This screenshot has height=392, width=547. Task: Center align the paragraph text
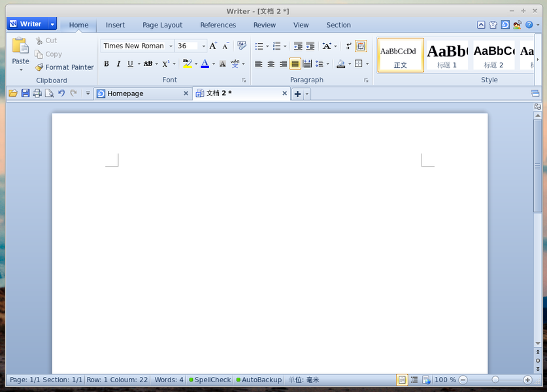271,64
